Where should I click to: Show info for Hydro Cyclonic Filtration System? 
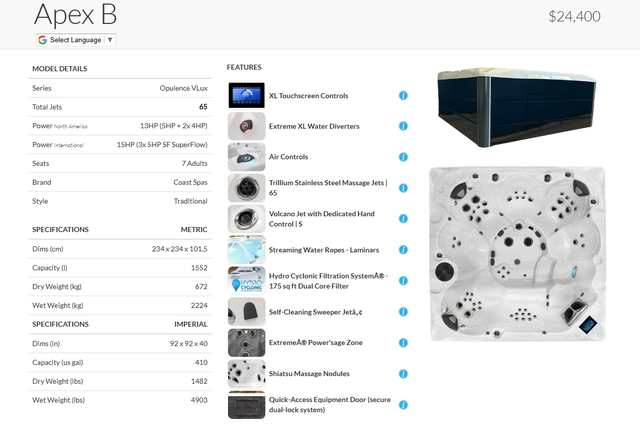point(403,281)
